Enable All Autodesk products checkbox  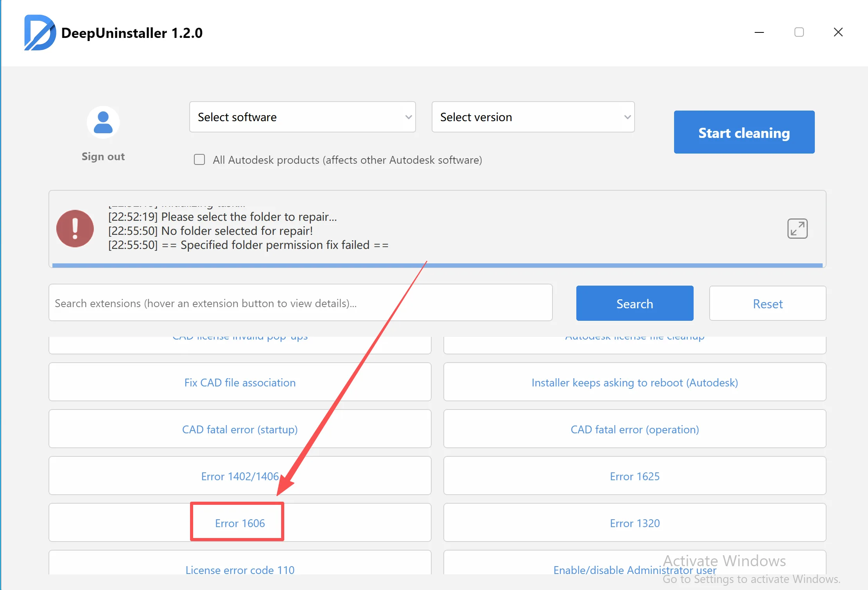(x=199, y=160)
